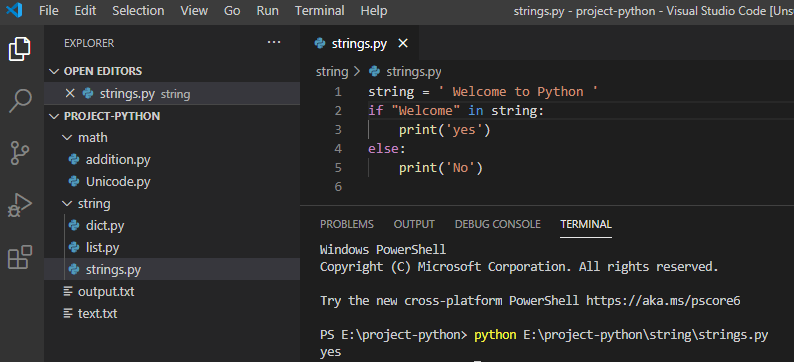Open the File menu

pyautogui.click(x=49, y=11)
